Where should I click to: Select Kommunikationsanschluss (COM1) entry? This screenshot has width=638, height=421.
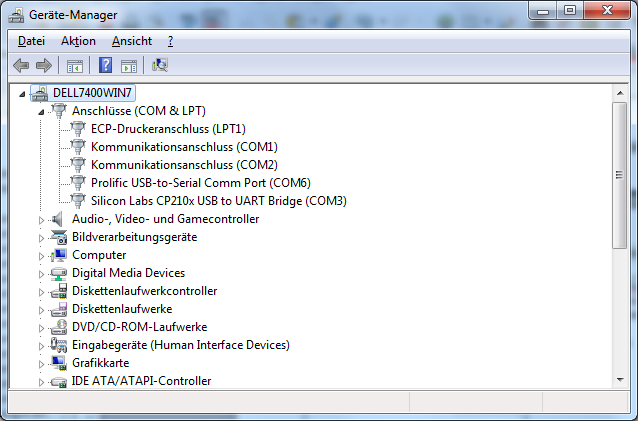(x=184, y=146)
